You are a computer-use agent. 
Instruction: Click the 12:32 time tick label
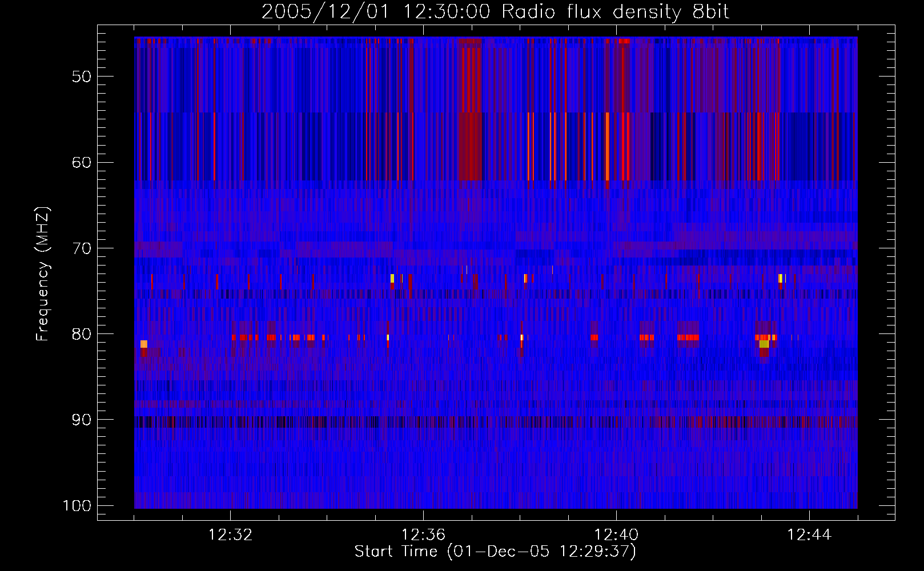click(x=231, y=535)
